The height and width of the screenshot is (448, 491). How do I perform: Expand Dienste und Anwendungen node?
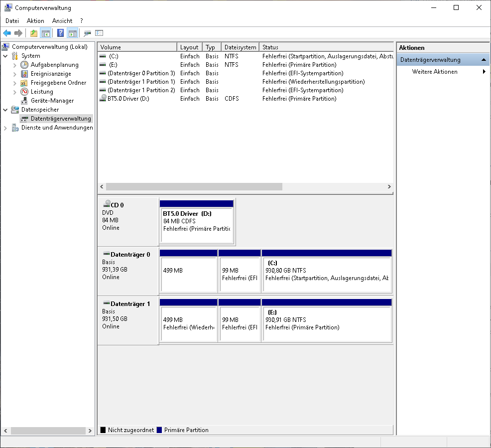tap(5, 128)
